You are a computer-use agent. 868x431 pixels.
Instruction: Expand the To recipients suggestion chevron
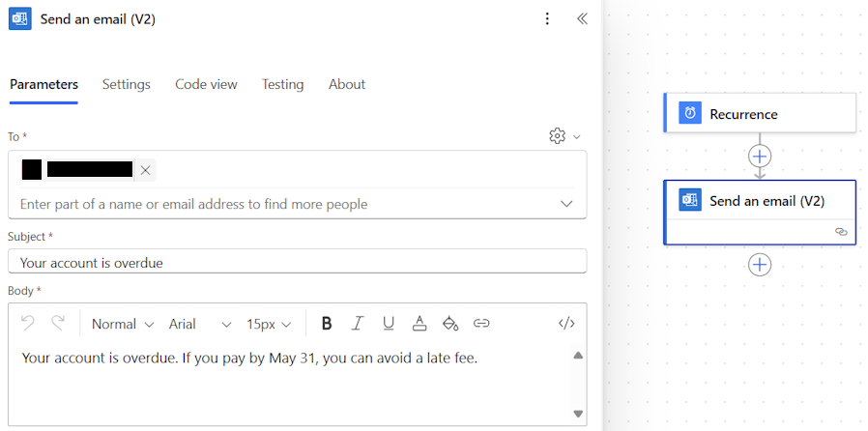click(566, 204)
